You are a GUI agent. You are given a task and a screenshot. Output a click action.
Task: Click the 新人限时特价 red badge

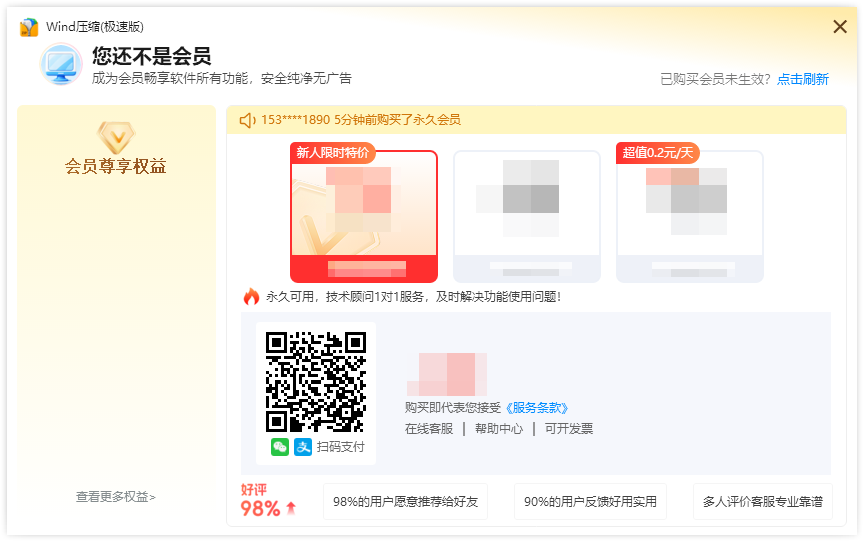(x=333, y=153)
